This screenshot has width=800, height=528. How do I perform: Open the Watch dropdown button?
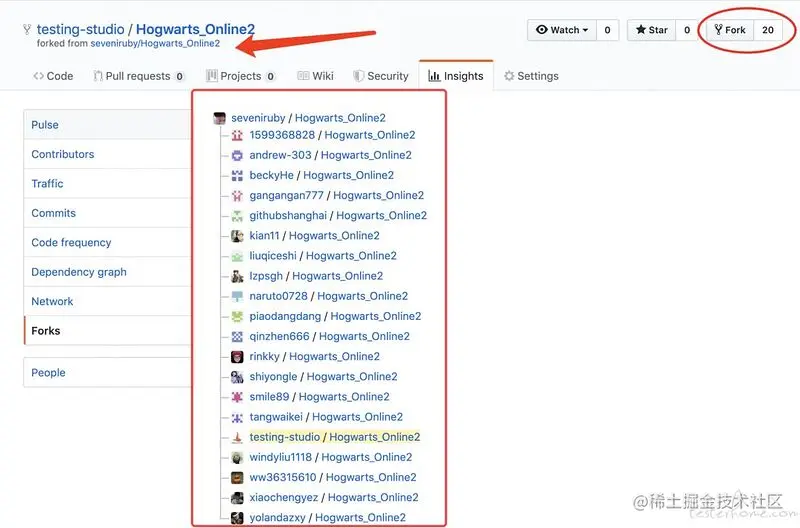coord(562,30)
